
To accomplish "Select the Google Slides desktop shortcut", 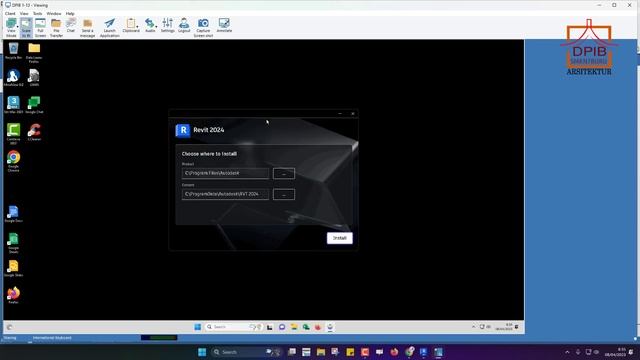I will (13, 268).
